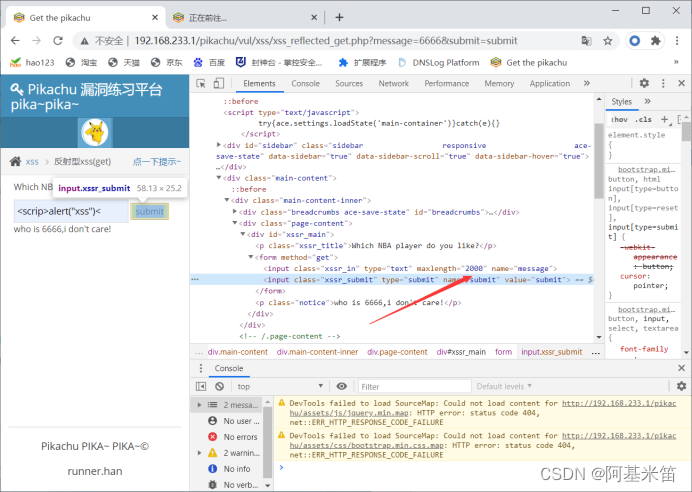Image resolution: width=692 pixels, height=492 pixels.
Task: Open DevTools customize menu
Action: [663, 83]
